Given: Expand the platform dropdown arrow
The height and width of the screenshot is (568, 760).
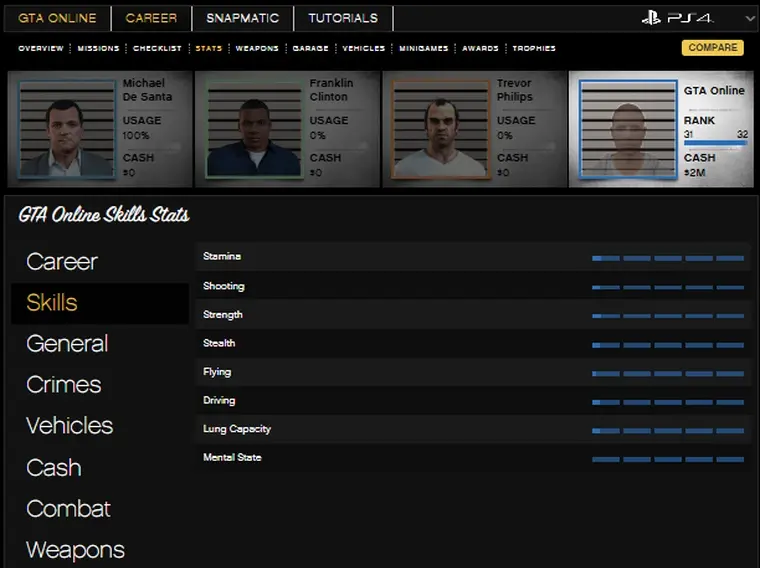Looking at the screenshot, I should point(750,19).
